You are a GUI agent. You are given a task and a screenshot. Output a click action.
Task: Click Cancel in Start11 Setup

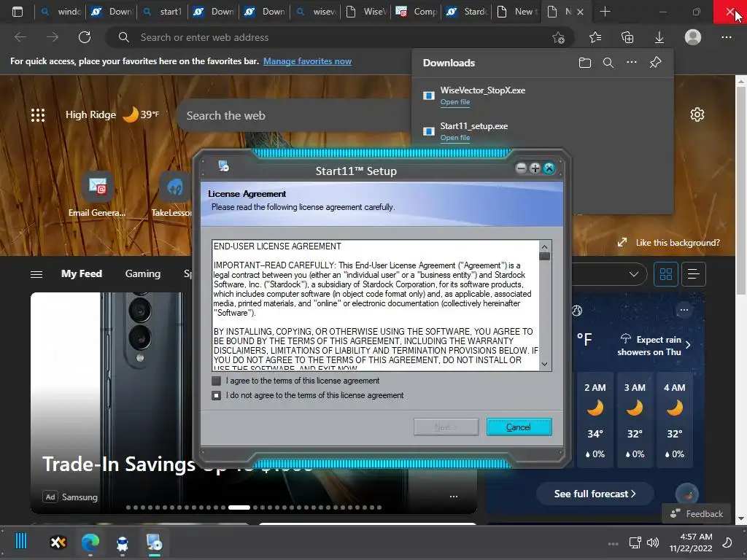[x=519, y=427]
